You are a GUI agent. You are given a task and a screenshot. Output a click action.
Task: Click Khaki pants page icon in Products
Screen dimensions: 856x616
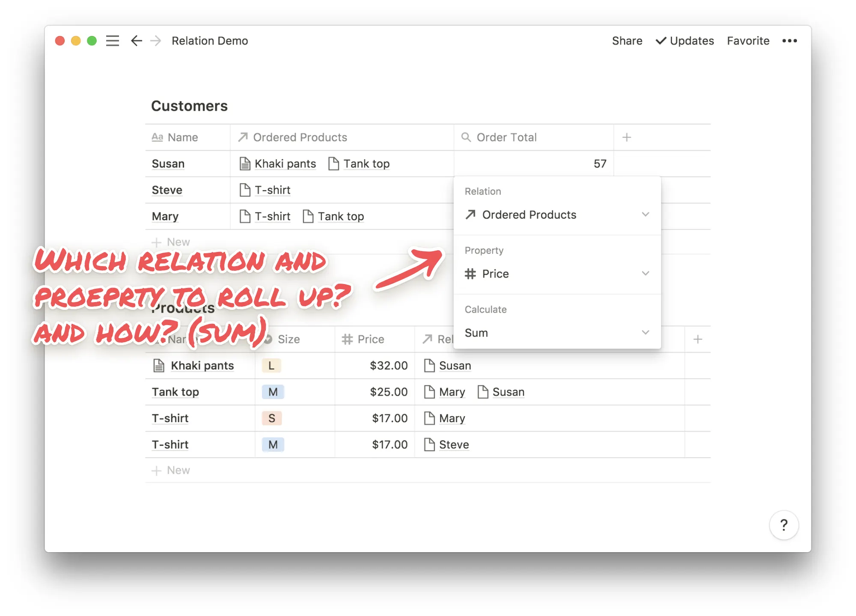(159, 366)
